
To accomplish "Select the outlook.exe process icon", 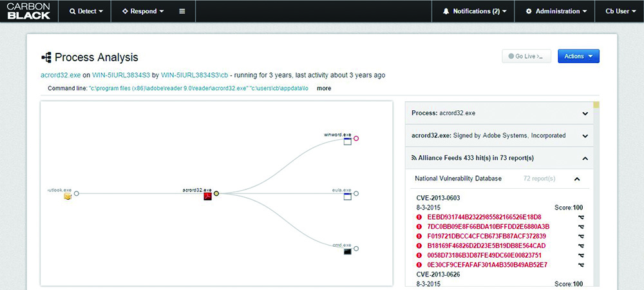I will [x=68, y=197].
